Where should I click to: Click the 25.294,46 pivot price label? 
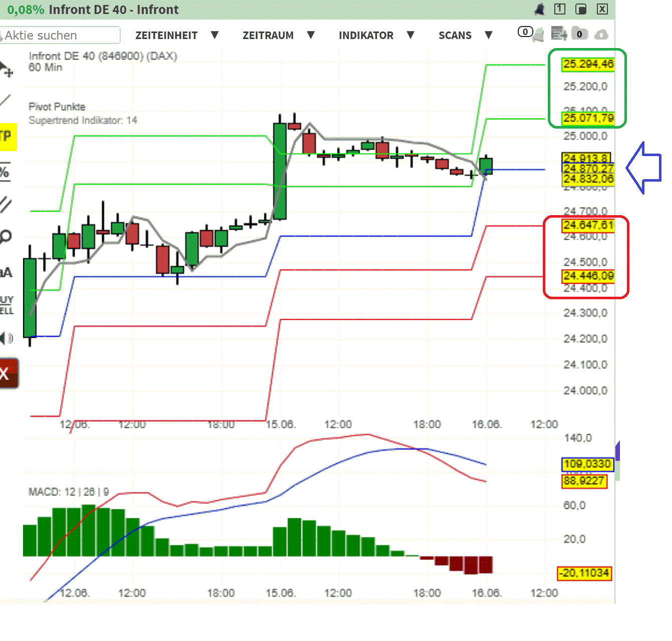(588, 64)
